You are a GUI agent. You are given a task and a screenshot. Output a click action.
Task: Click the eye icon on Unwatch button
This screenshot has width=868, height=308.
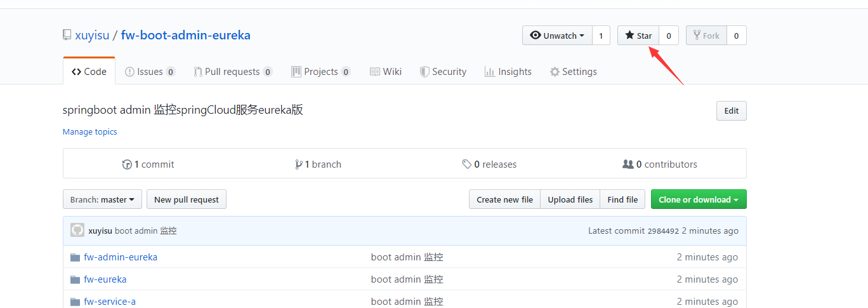[536, 36]
